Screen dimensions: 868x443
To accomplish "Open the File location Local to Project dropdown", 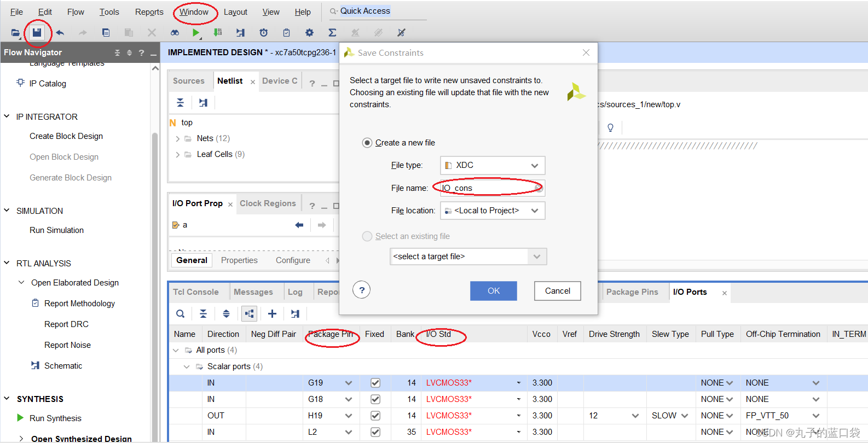I will pos(493,211).
